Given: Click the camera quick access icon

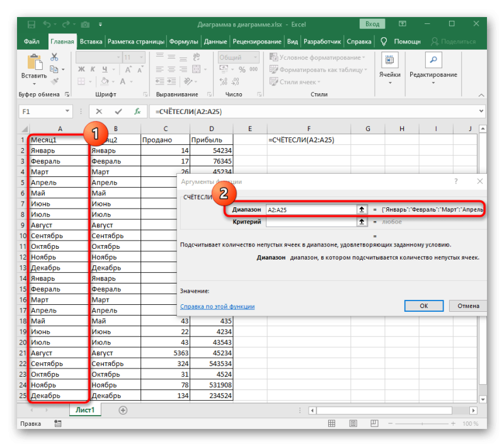Looking at the screenshot, I should click(x=85, y=25).
